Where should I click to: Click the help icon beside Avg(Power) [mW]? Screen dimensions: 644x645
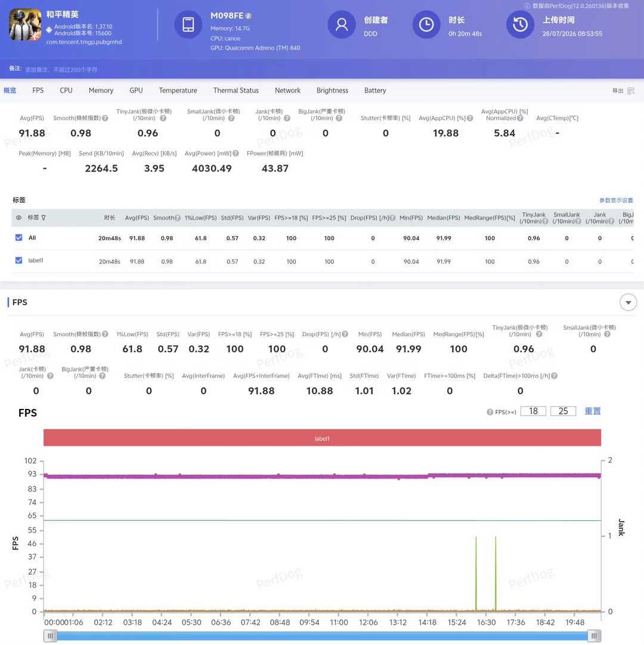coord(236,153)
